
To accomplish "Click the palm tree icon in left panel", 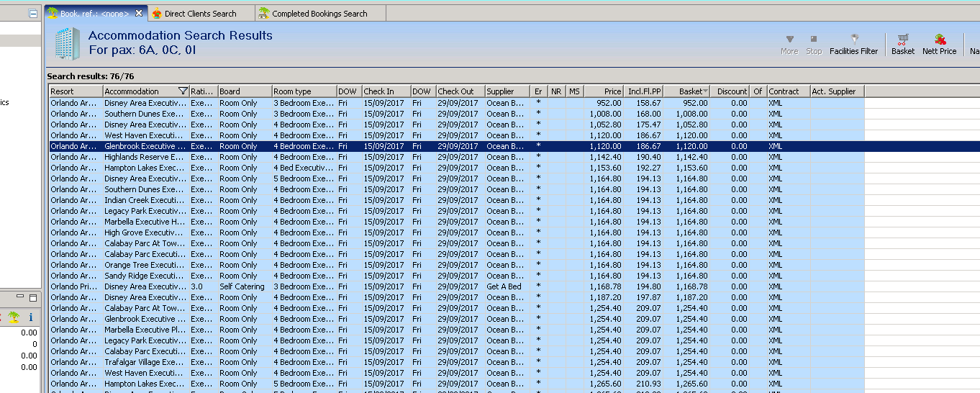I will coord(14,317).
